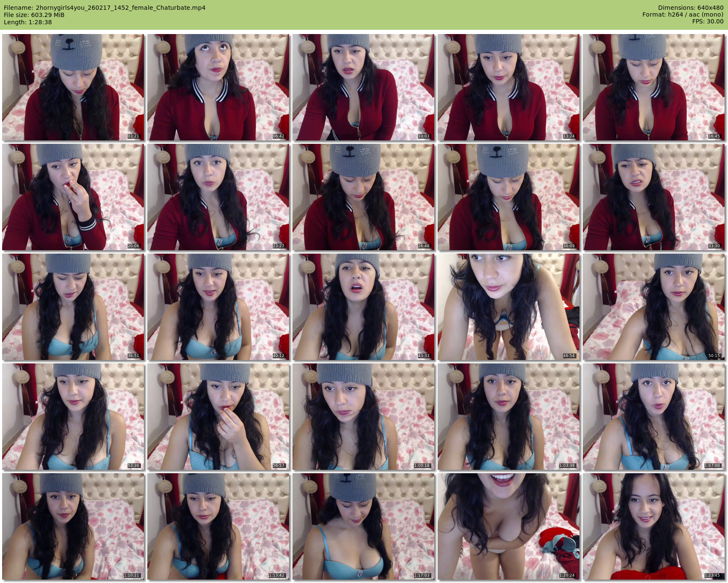Click the last thumbnail marked 1:23:45

[x=653, y=526]
